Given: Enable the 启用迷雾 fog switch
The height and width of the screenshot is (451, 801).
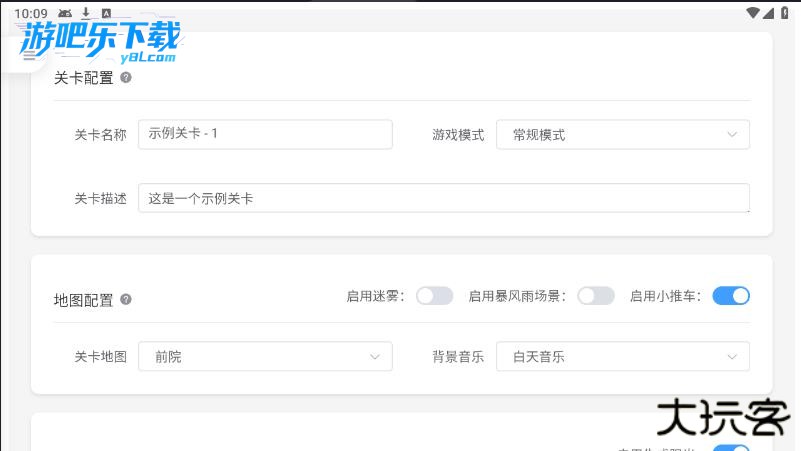Looking at the screenshot, I should coord(434,296).
